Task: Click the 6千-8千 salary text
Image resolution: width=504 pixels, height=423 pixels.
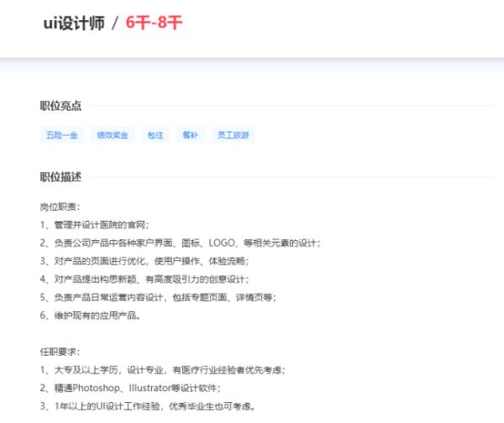Action: (x=154, y=23)
